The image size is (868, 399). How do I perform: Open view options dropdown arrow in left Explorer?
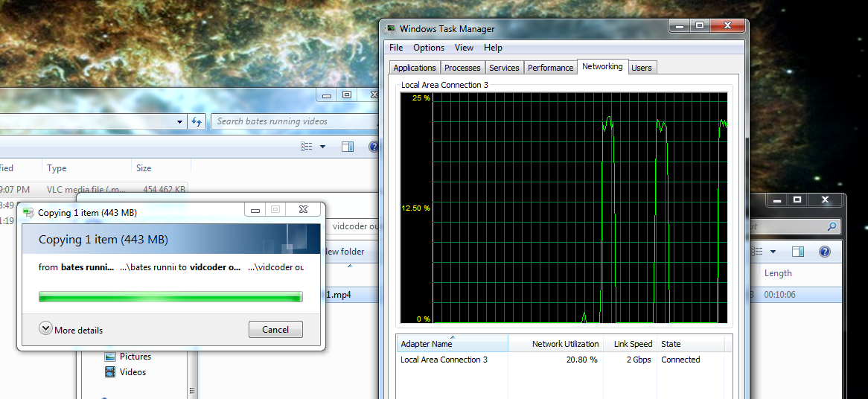click(323, 147)
